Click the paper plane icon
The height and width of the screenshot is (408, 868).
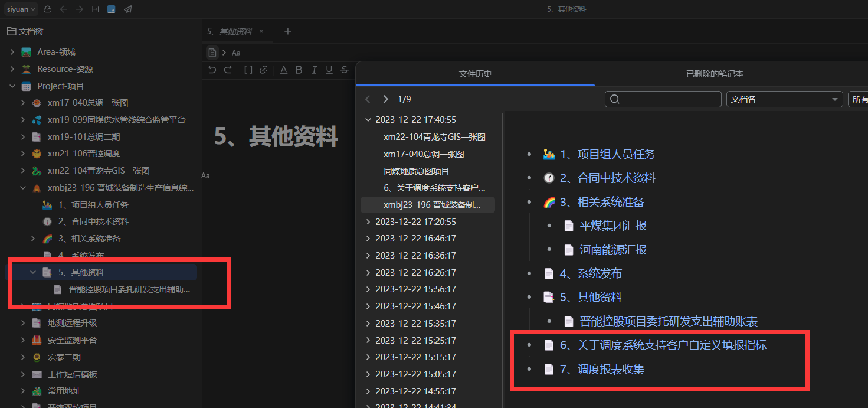pyautogui.click(x=128, y=9)
